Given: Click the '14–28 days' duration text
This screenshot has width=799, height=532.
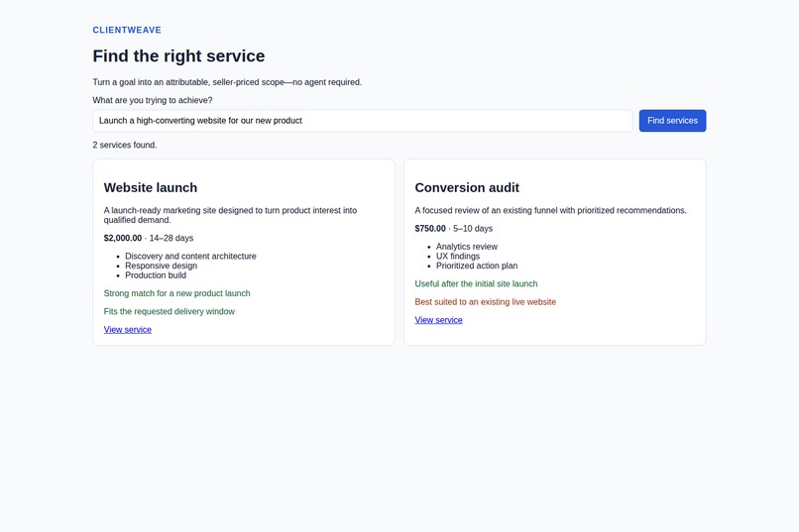Looking at the screenshot, I should tap(171, 238).
